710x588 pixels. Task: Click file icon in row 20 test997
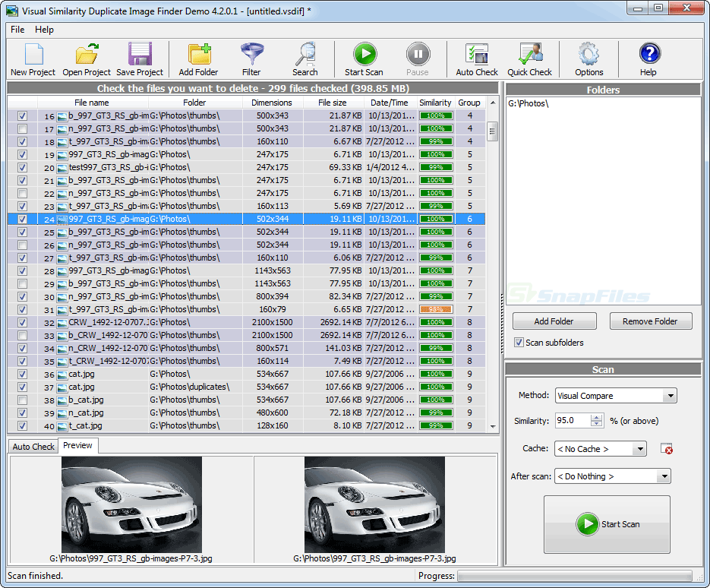pos(62,168)
